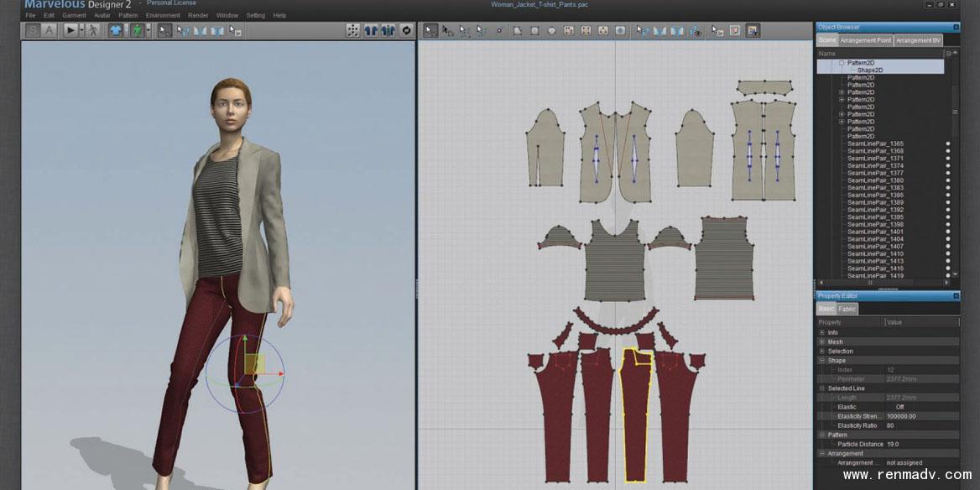Collapse the Selected Line property section
980x490 pixels.
tap(822, 388)
